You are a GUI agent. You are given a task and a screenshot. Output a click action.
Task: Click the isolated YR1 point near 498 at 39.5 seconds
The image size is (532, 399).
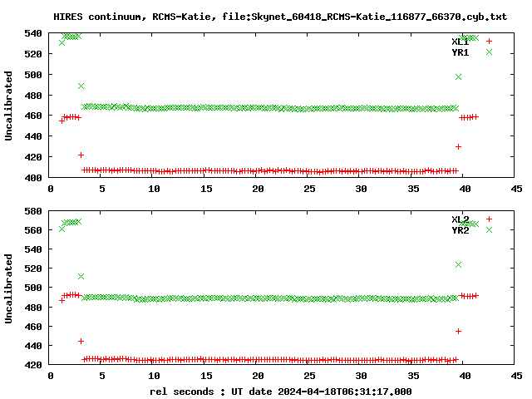pos(458,77)
